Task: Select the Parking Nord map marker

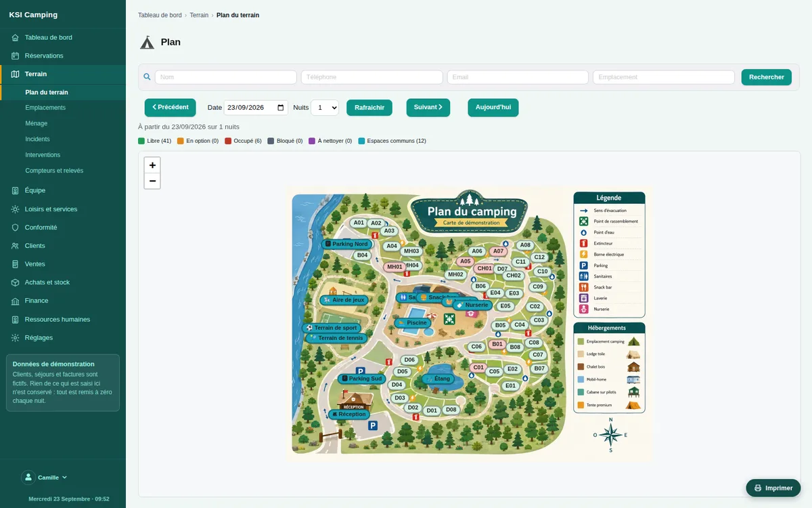Action: click(x=346, y=244)
